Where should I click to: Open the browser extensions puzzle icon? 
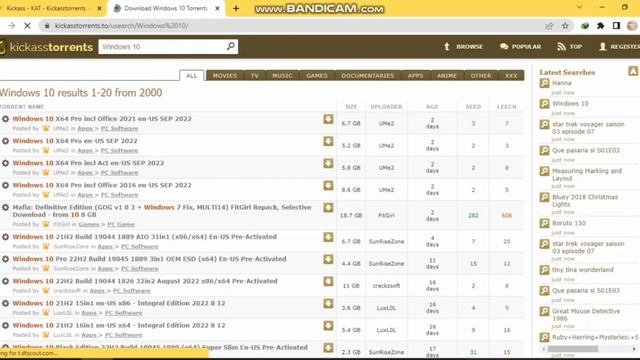[600, 26]
